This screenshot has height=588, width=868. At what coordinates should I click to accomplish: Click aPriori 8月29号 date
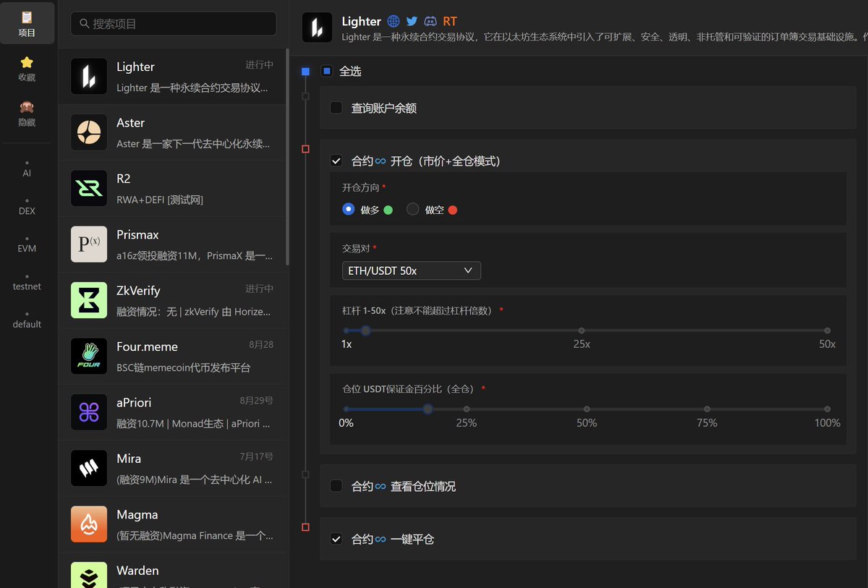(x=257, y=401)
